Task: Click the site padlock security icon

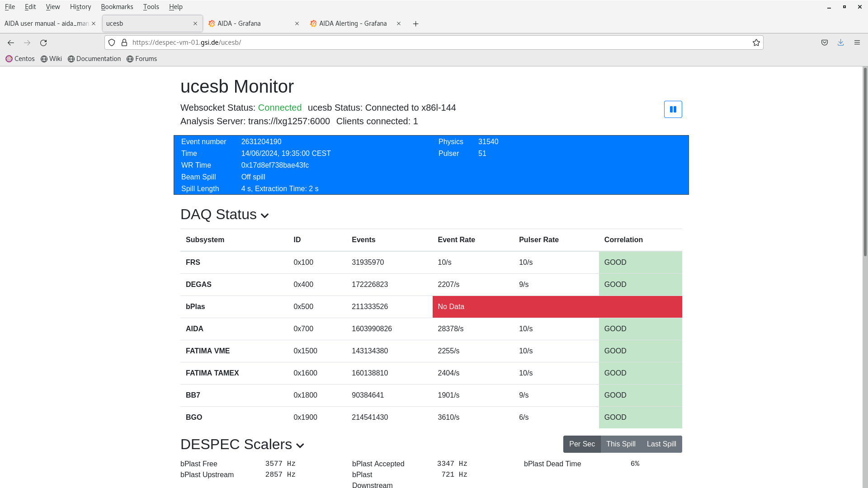Action: 124,42
